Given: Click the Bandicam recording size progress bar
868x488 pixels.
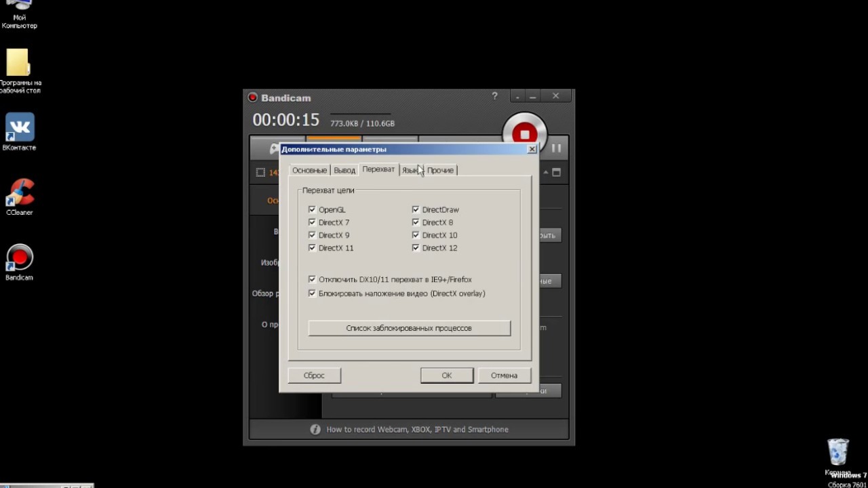Looking at the screenshot, I should point(360,115).
